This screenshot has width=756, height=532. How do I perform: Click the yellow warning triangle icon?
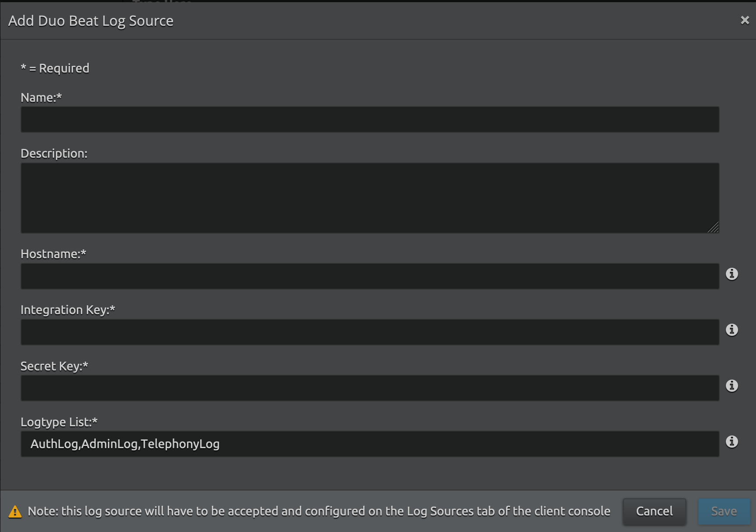[x=15, y=511]
